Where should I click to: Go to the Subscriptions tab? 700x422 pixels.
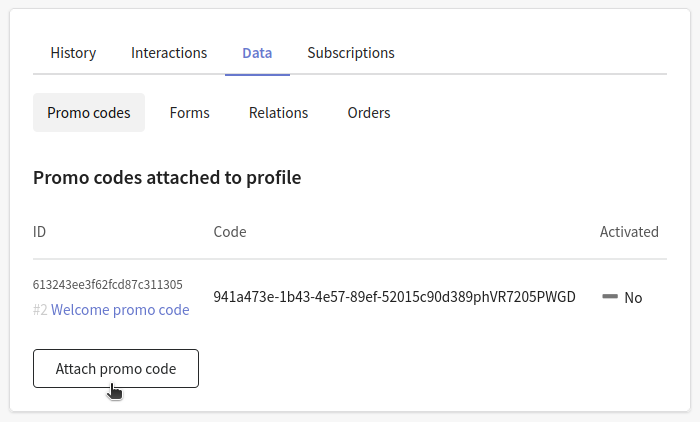pyautogui.click(x=351, y=53)
